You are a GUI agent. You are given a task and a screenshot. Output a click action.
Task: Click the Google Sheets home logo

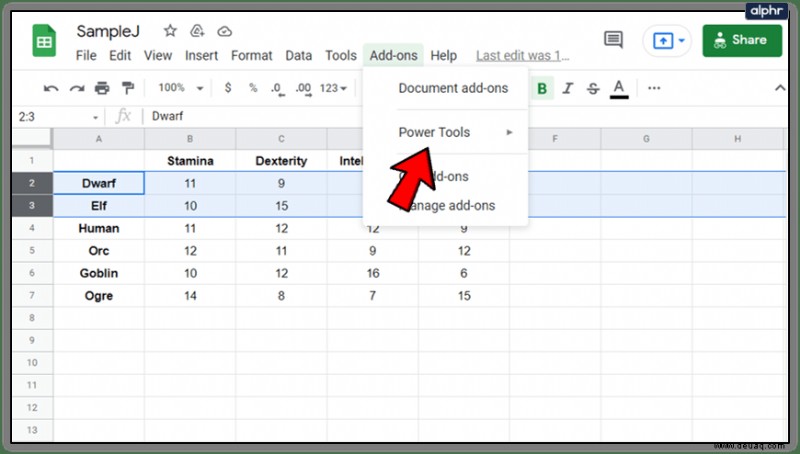tap(44, 41)
